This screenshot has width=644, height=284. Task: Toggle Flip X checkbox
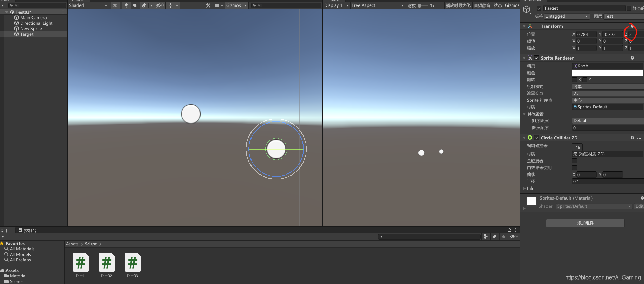point(575,80)
